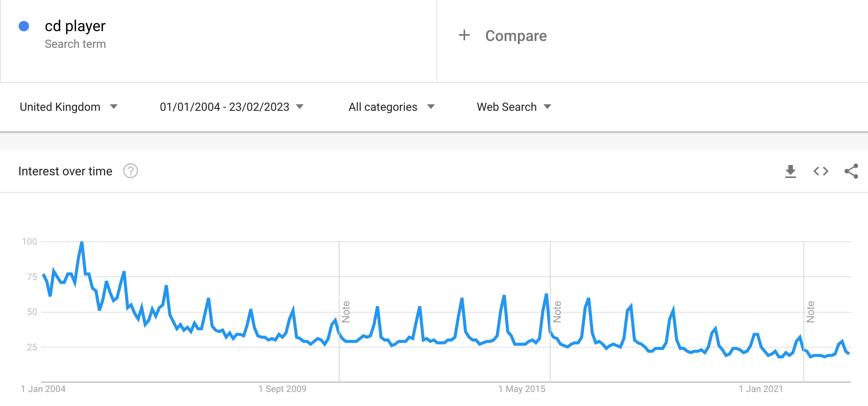Open the United Kingdom region dropdown
This screenshot has width=868, height=406.
tap(69, 107)
